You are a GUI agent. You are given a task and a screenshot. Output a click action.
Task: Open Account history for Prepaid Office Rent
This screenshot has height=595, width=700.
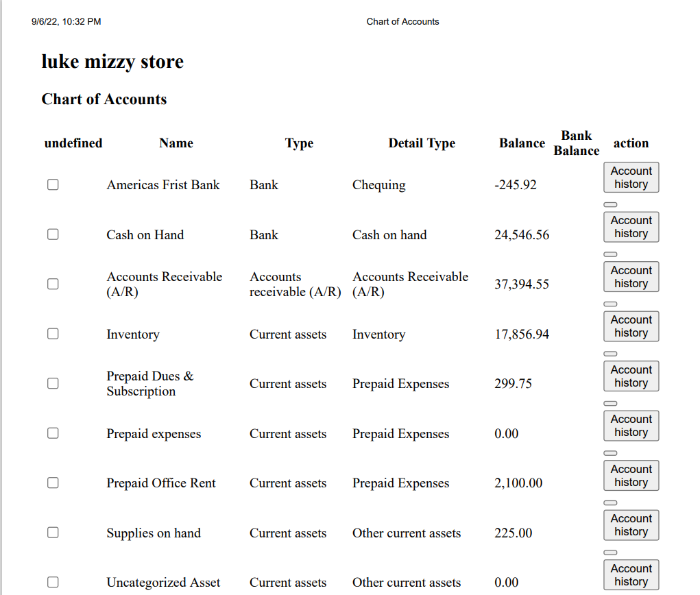[631, 475]
